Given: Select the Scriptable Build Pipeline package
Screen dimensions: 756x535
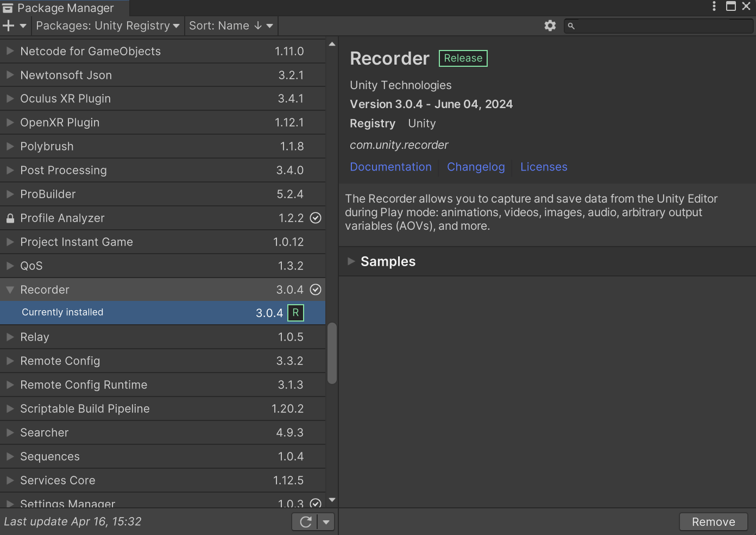Looking at the screenshot, I should coord(162,408).
